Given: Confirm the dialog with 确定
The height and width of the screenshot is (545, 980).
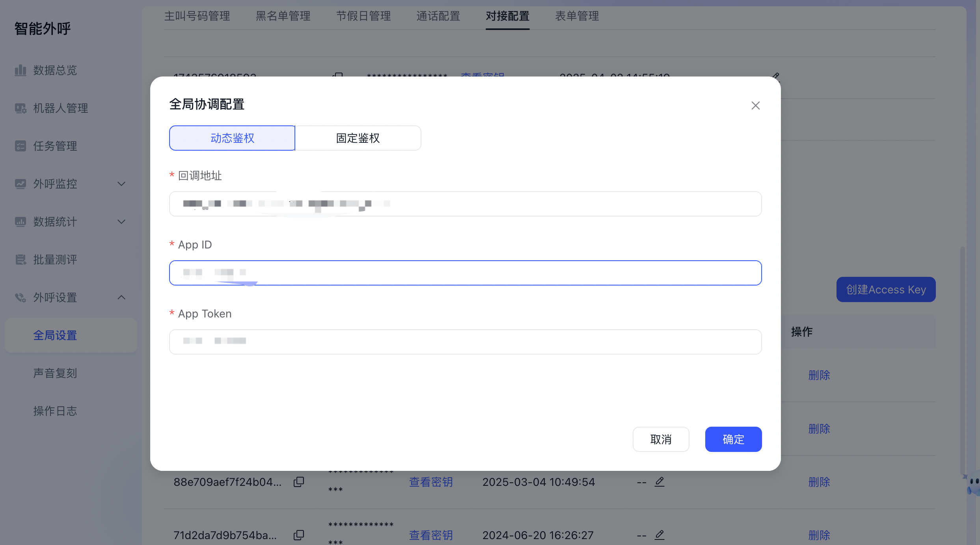Looking at the screenshot, I should coord(733,439).
